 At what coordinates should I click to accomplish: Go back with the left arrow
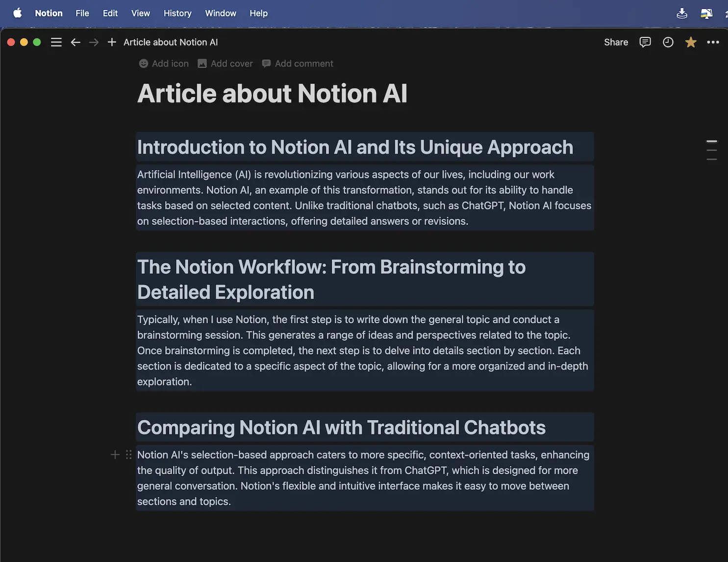(75, 42)
